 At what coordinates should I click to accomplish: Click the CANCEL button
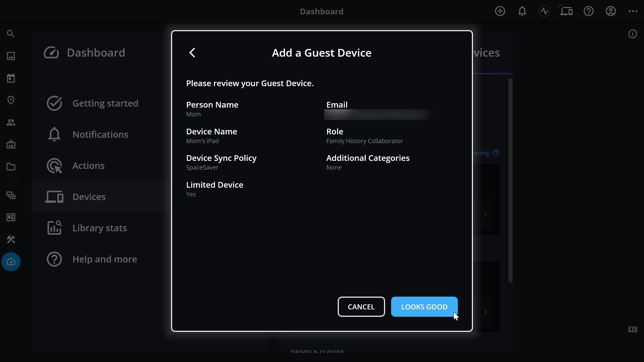pyautogui.click(x=361, y=307)
